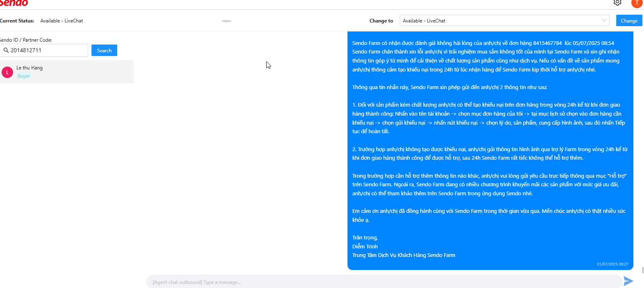Focus the Sendo ID / Partner Code field
This screenshot has height=288, width=644.
[x=44, y=50]
